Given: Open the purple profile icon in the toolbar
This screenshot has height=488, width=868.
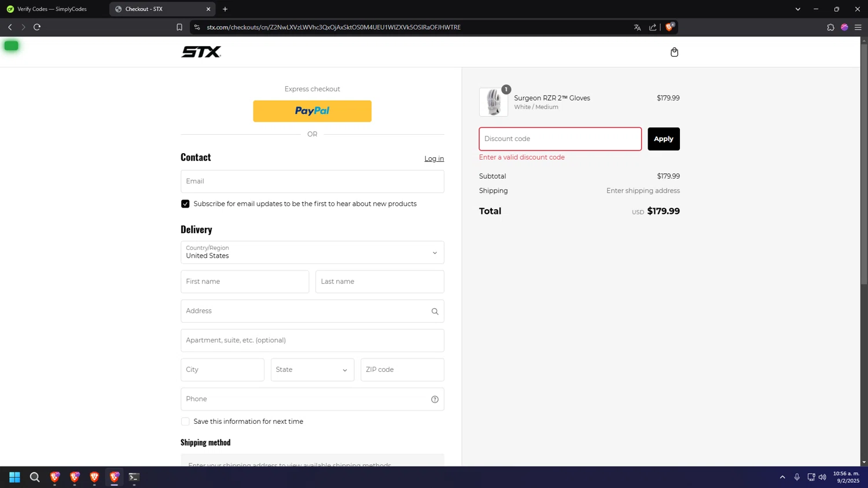Looking at the screenshot, I should (844, 27).
